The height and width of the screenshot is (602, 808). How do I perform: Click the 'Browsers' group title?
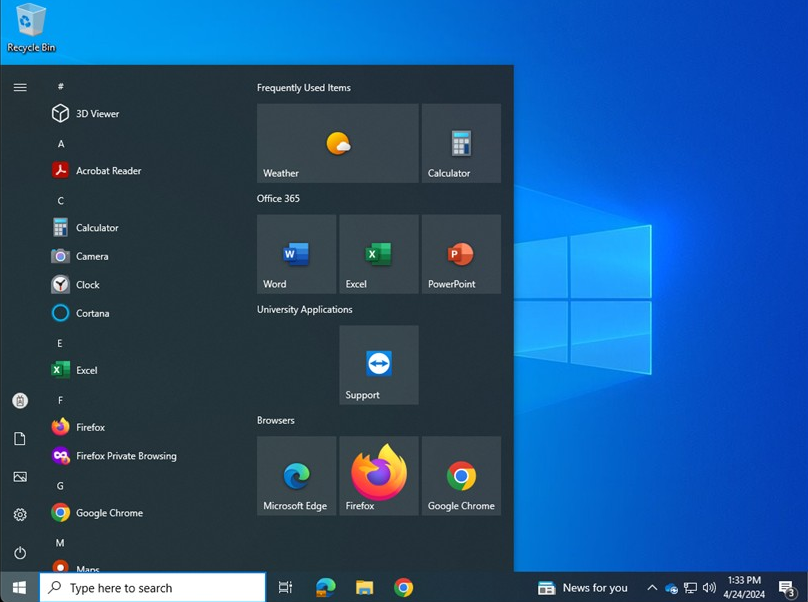pyautogui.click(x=276, y=420)
